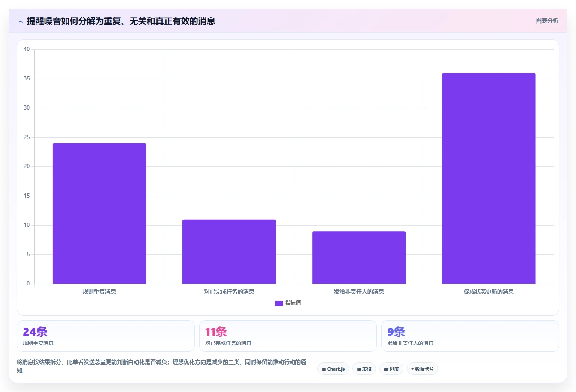This screenshot has width=576, height=392.
Task: Click the 对已完成任务的消息 x-axis label
Action: tap(229, 291)
